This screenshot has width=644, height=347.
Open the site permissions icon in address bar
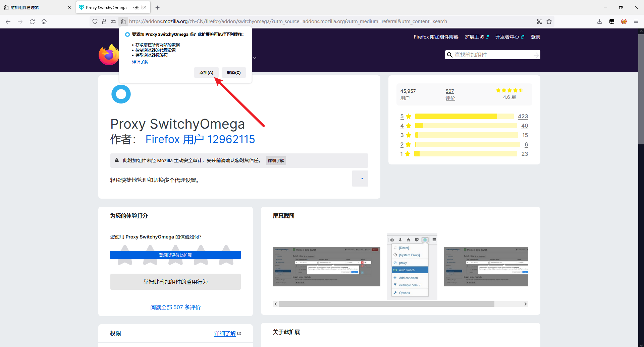coord(114,21)
